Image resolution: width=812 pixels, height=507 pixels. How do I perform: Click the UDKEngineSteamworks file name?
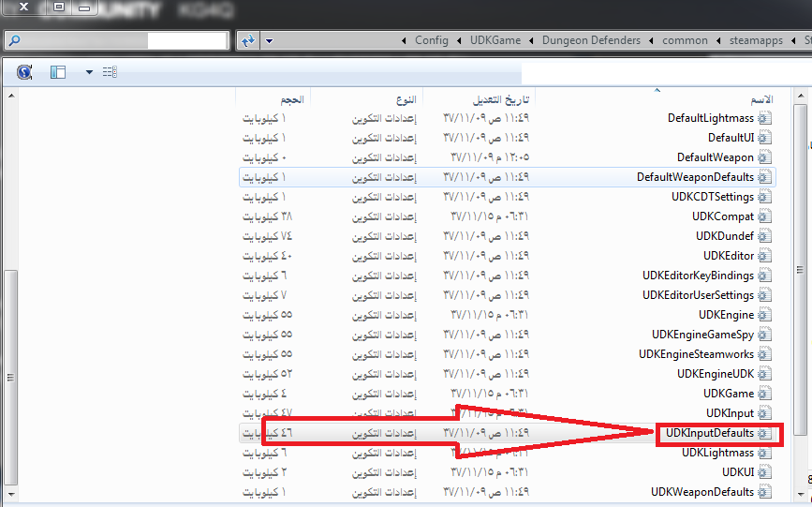[696, 354]
